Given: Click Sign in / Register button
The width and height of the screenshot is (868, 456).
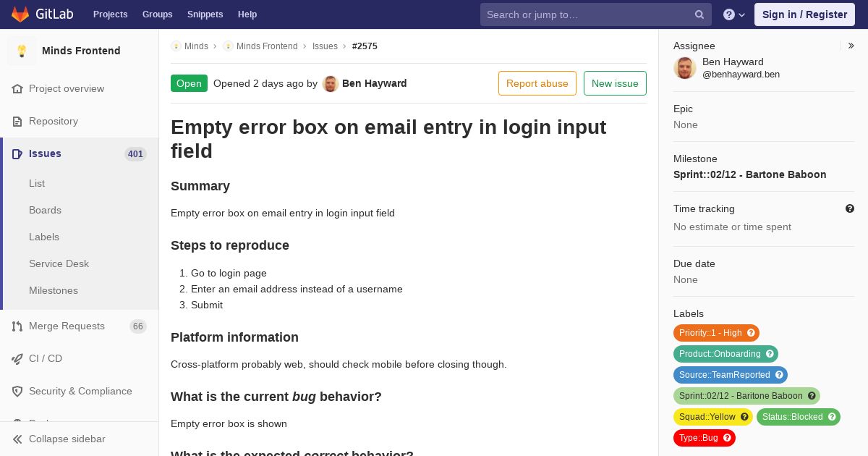Looking at the screenshot, I should pyautogui.click(x=804, y=14).
